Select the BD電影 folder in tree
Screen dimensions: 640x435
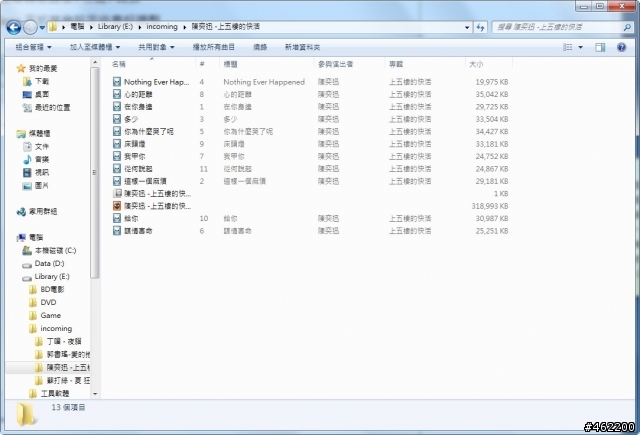(x=52, y=289)
